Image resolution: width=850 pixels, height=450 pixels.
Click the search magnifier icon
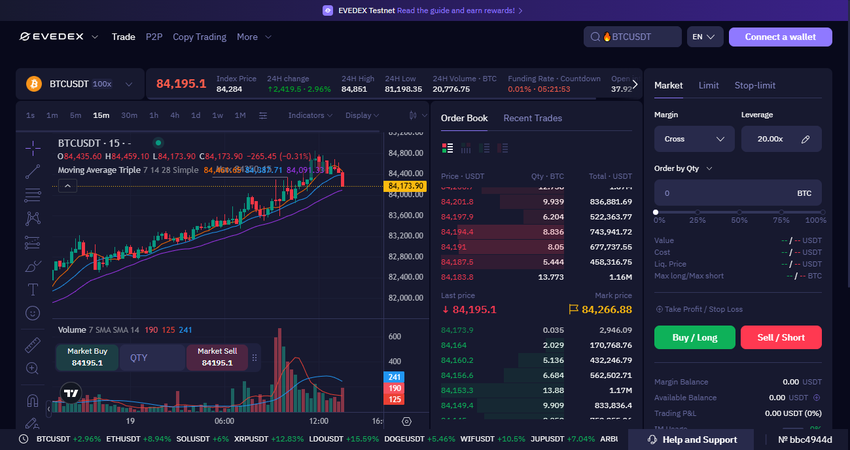click(595, 37)
